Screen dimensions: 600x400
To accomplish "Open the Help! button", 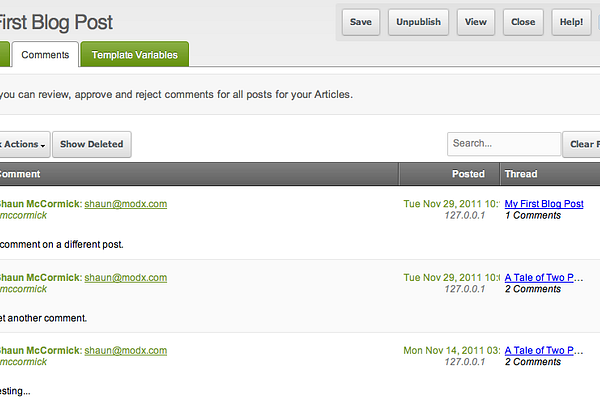I will pyautogui.click(x=571, y=22).
